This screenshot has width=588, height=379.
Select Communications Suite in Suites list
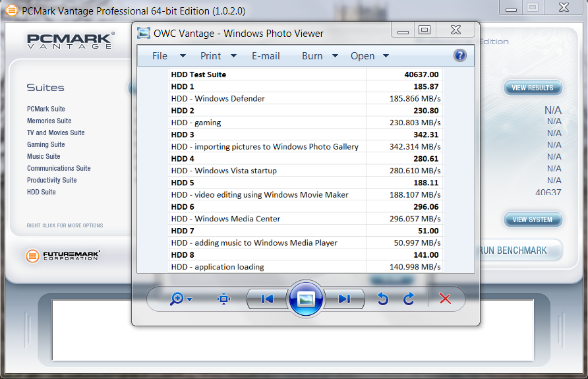coord(59,168)
